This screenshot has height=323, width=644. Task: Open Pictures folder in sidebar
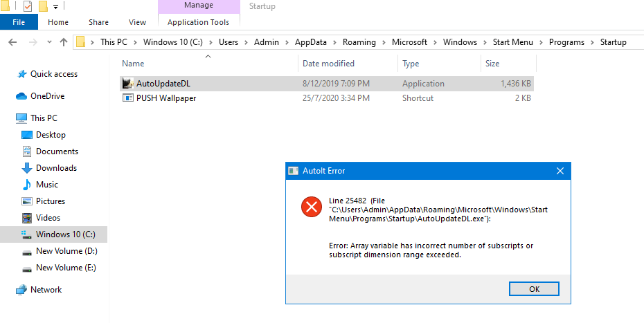pyautogui.click(x=51, y=201)
